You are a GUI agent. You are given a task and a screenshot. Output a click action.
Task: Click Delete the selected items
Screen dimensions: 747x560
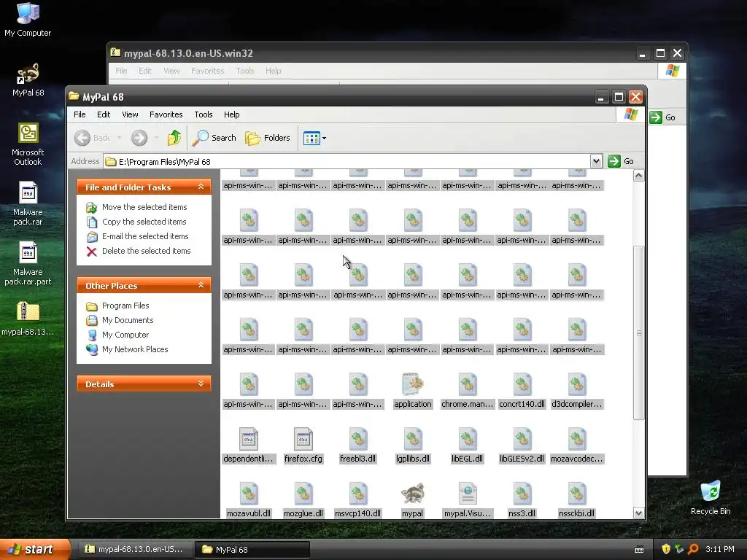146,251
